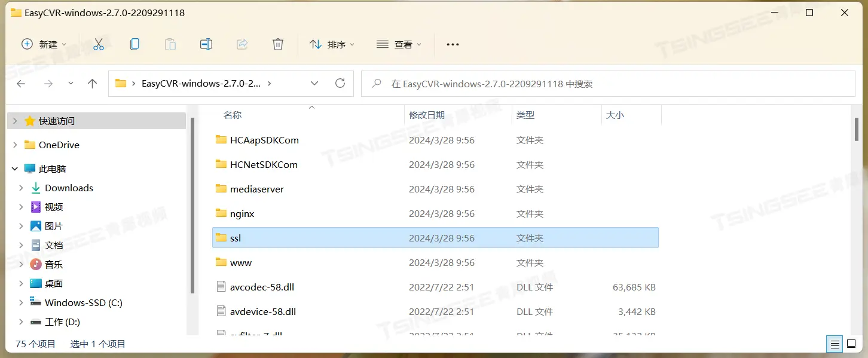Click 2024/3/28 9:56 date in nginx row
The width and height of the screenshot is (868, 358).
click(442, 213)
